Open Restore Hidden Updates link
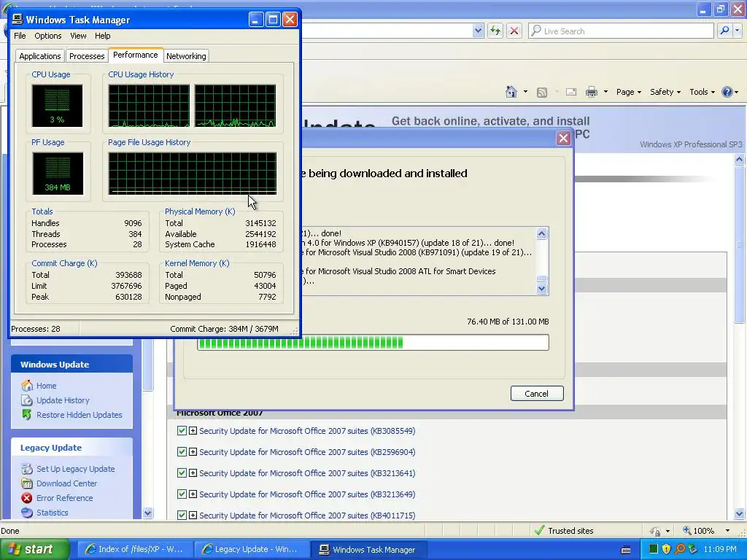Image resolution: width=747 pixels, height=560 pixels. [x=79, y=415]
